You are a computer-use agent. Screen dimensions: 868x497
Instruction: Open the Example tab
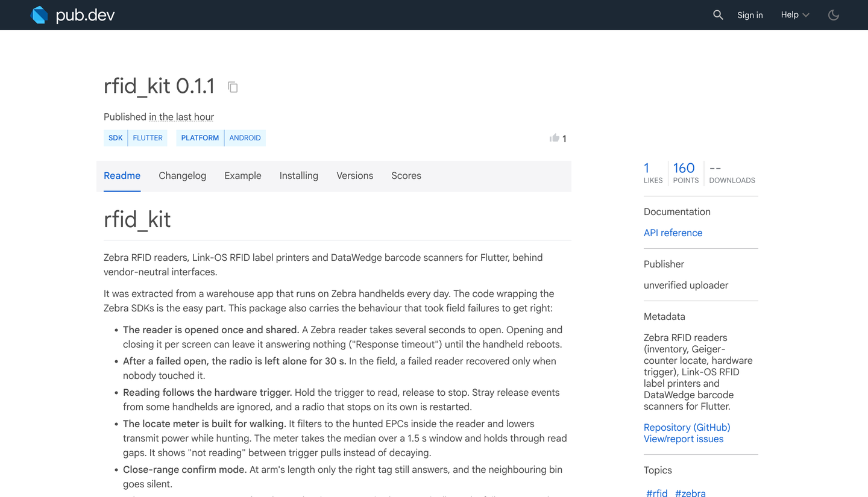[x=243, y=176]
